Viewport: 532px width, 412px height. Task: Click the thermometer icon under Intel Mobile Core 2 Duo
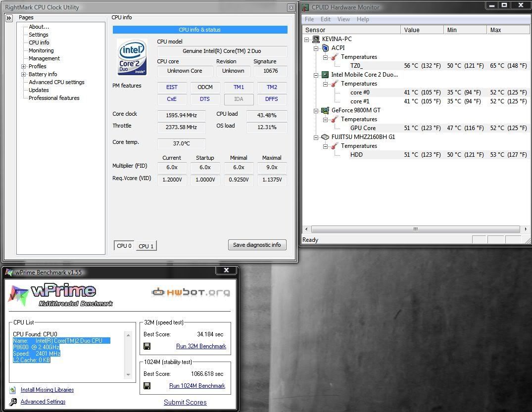pos(335,84)
